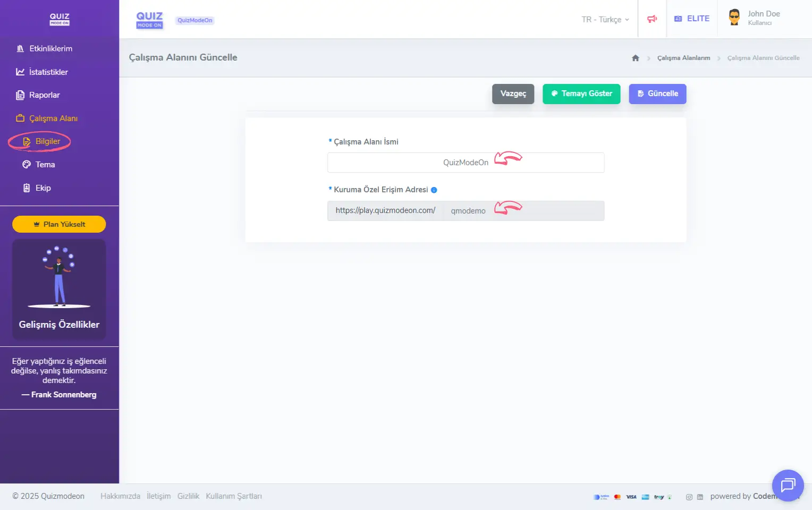812x510 pixels.
Task: Click the Çalışma Alanı İsmi input field
Action: [466, 163]
